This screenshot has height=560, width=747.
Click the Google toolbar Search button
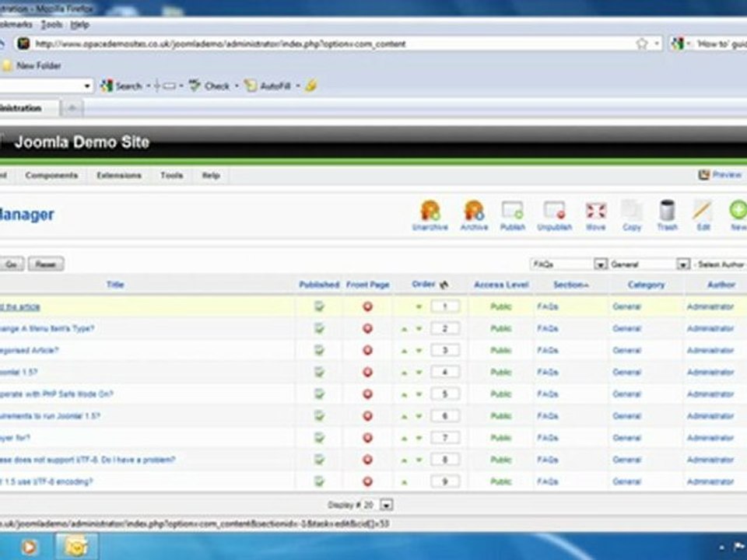tap(122, 86)
